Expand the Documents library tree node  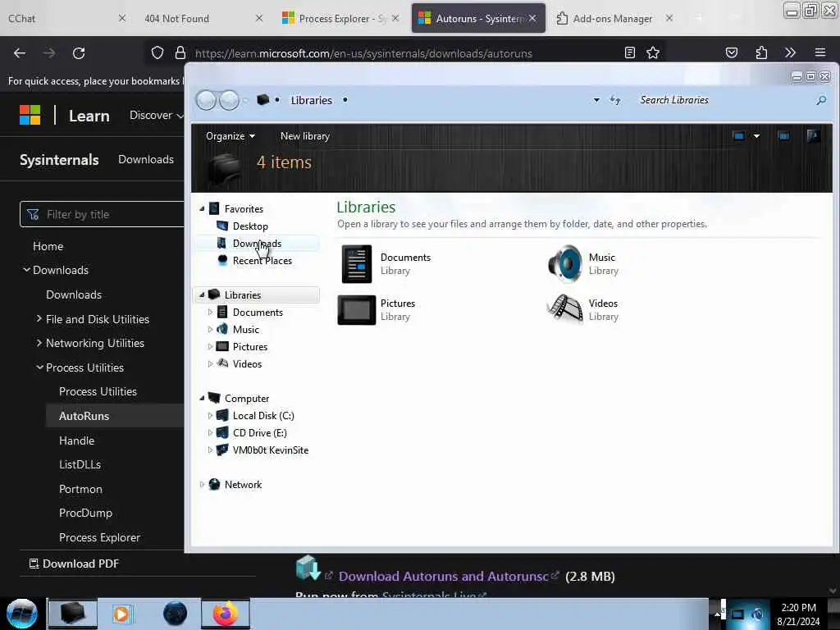pyautogui.click(x=210, y=312)
